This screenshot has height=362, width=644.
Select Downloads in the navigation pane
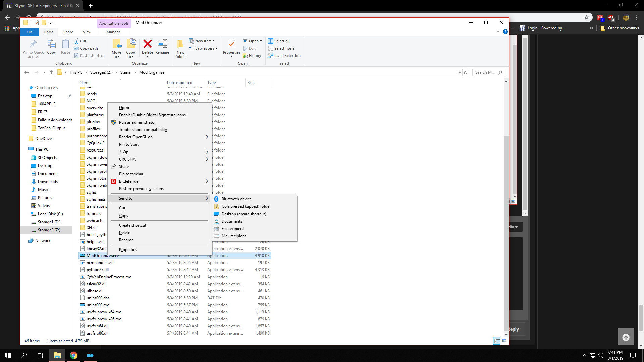coord(48,182)
